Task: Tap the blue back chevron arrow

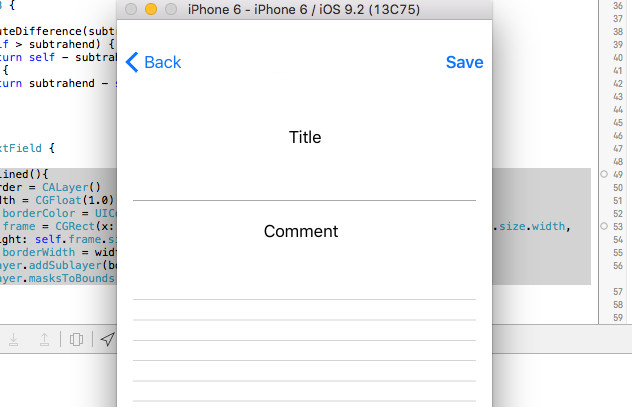Action: (x=132, y=62)
